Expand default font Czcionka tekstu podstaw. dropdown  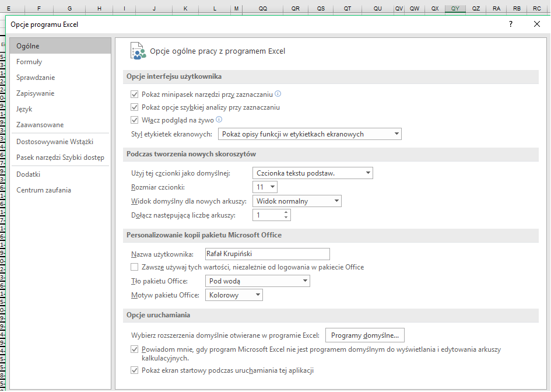[313, 173]
